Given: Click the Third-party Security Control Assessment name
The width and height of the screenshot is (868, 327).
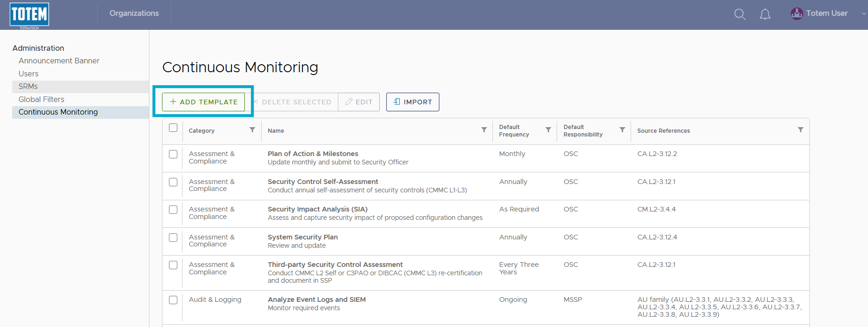Looking at the screenshot, I should click(335, 265).
